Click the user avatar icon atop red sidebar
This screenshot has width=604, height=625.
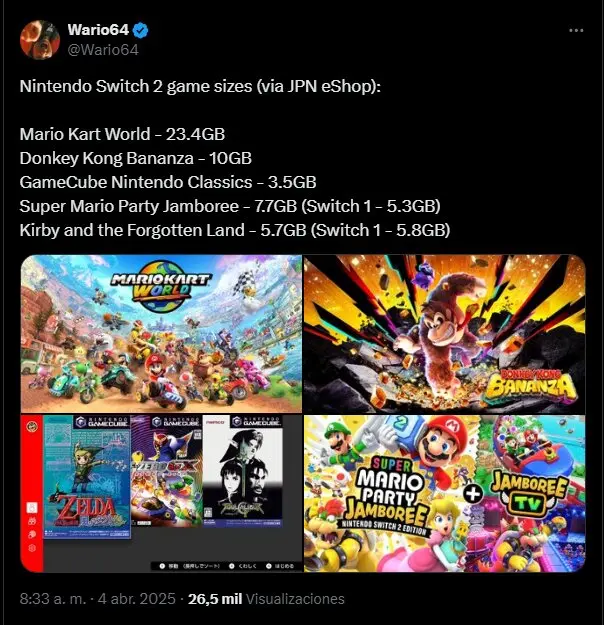pos(32,426)
